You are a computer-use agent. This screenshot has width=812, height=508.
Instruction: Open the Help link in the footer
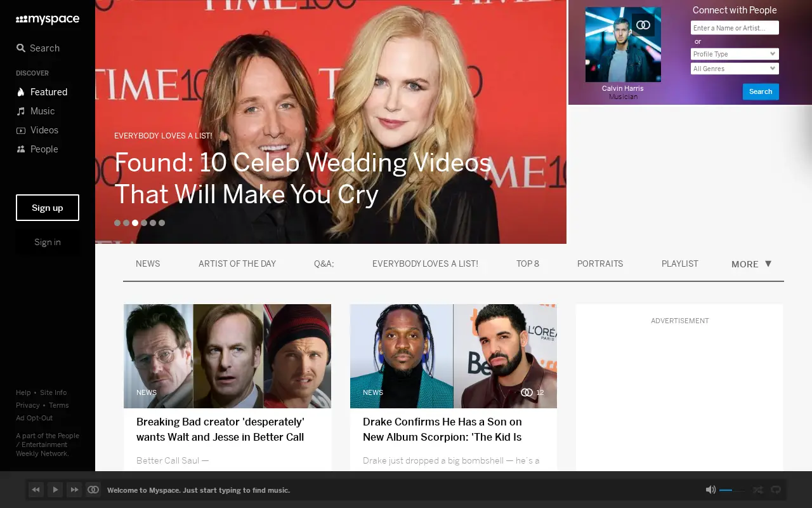pos(23,392)
